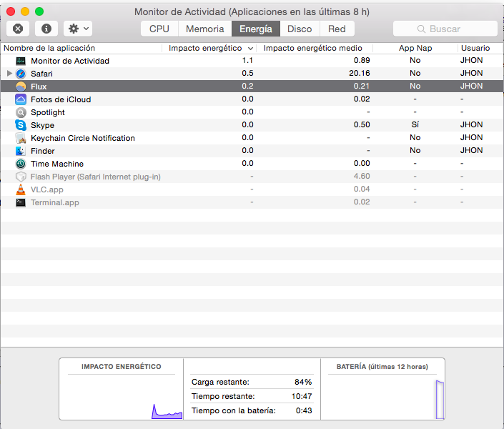Select the Monitor de Actividad row name
Viewport: 504px width, 429px height.
(70, 61)
